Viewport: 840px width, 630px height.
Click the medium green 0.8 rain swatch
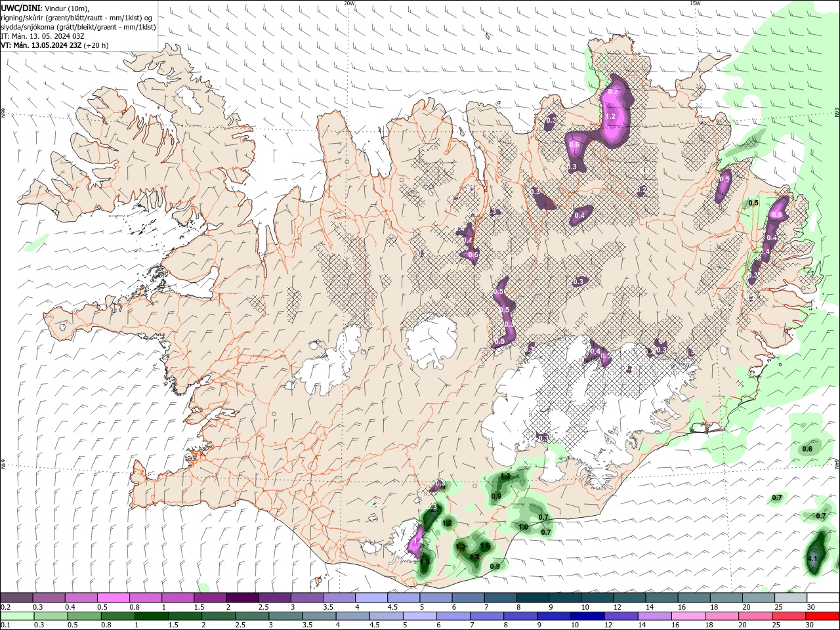pos(117,616)
